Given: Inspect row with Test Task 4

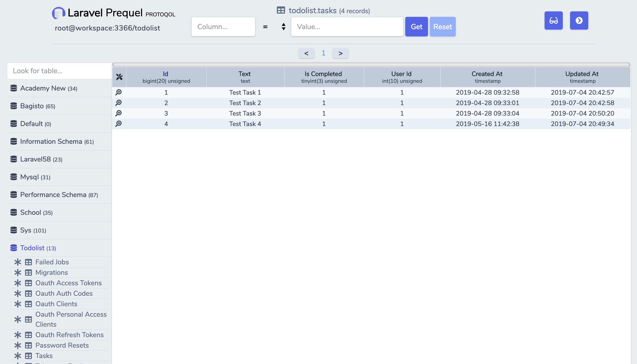Looking at the screenshot, I should [x=119, y=124].
